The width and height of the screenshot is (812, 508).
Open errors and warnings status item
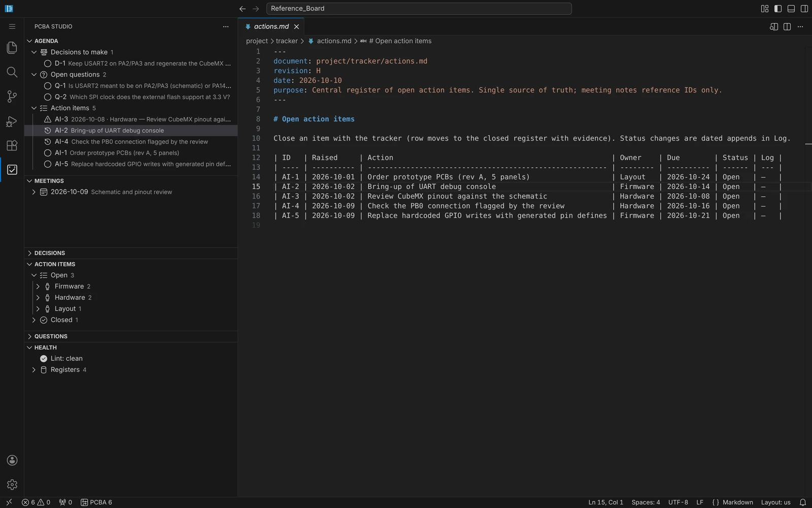click(x=36, y=502)
